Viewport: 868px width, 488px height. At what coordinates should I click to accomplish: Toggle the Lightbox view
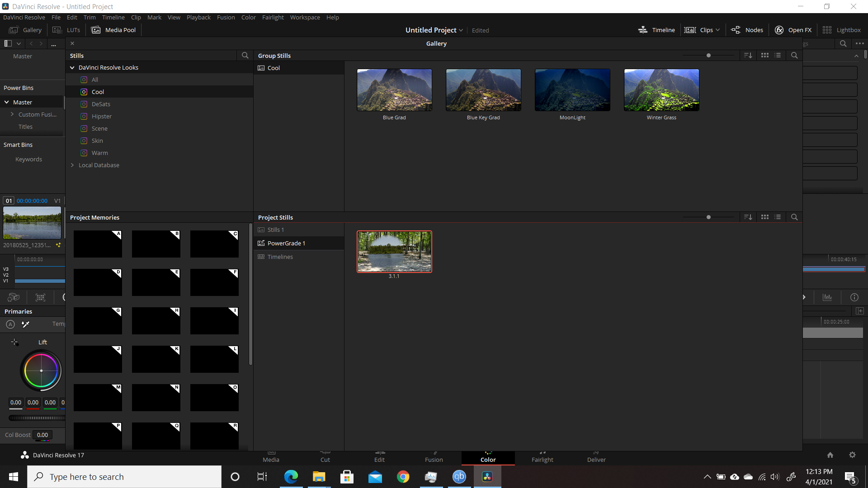(841, 30)
